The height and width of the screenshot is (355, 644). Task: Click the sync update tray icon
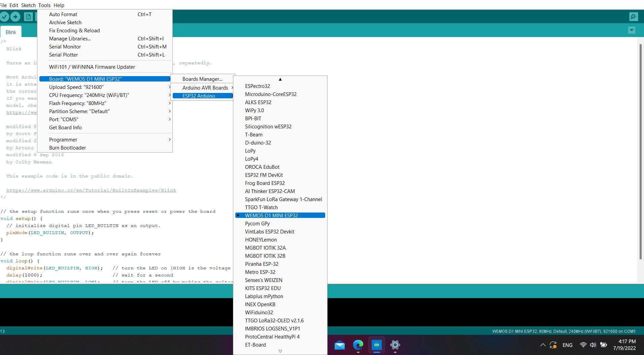click(x=553, y=345)
